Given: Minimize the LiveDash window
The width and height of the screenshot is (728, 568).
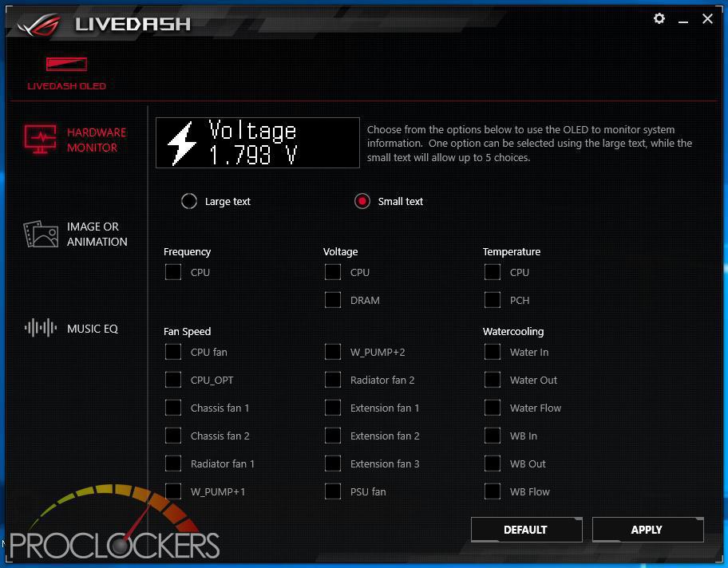Looking at the screenshot, I should 683,21.
